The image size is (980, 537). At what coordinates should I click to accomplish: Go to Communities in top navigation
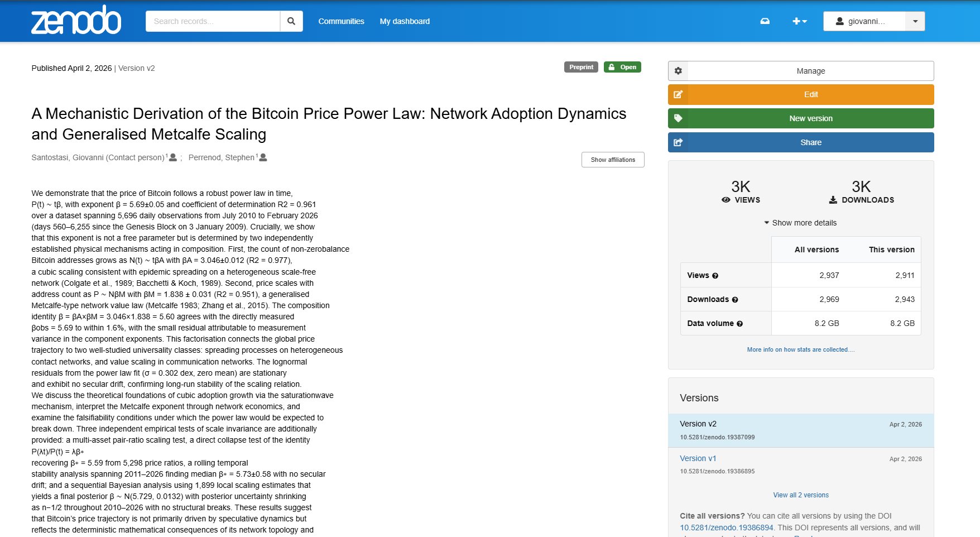[x=341, y=21]
